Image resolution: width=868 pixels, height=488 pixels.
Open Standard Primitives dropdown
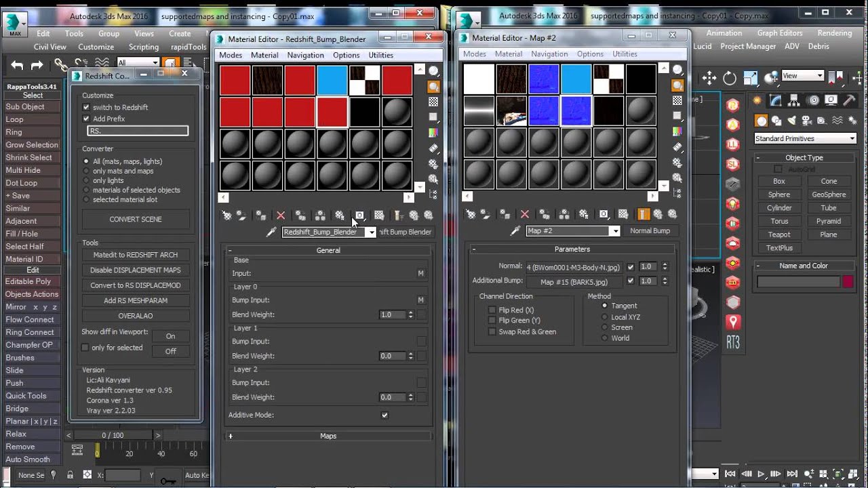[x=806, y=138]
